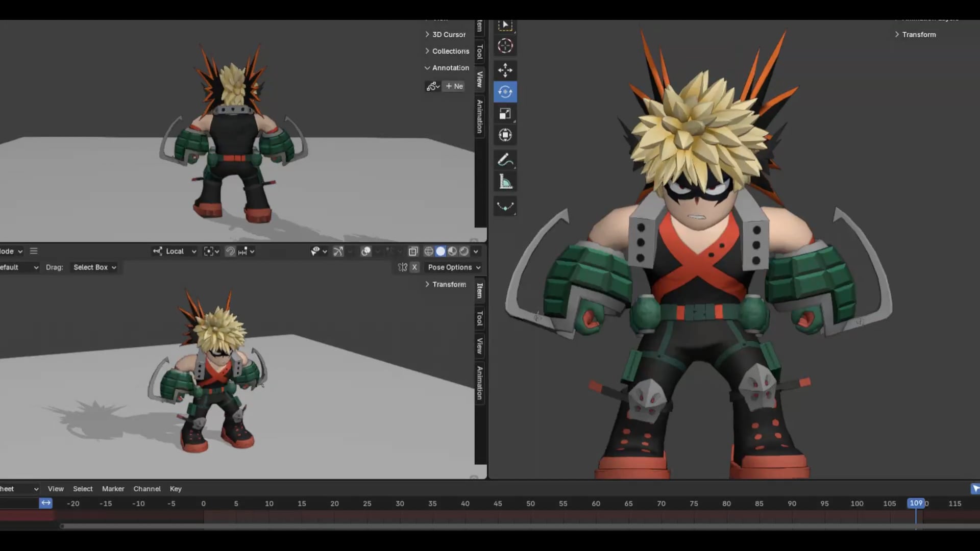Toggle X-Ray mode in the viewport
Image resolution: width=980 pixels, height=551 pixels.
413,251
